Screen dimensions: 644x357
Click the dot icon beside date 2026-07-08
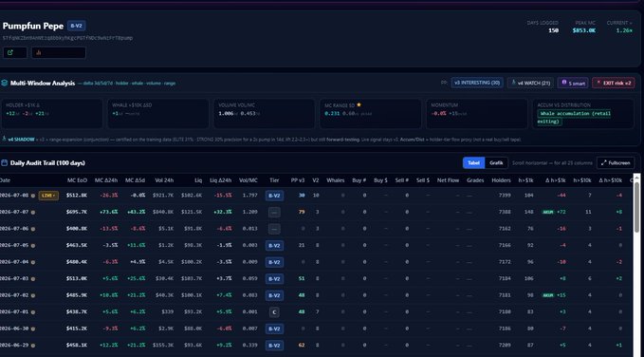pos(33,196)
